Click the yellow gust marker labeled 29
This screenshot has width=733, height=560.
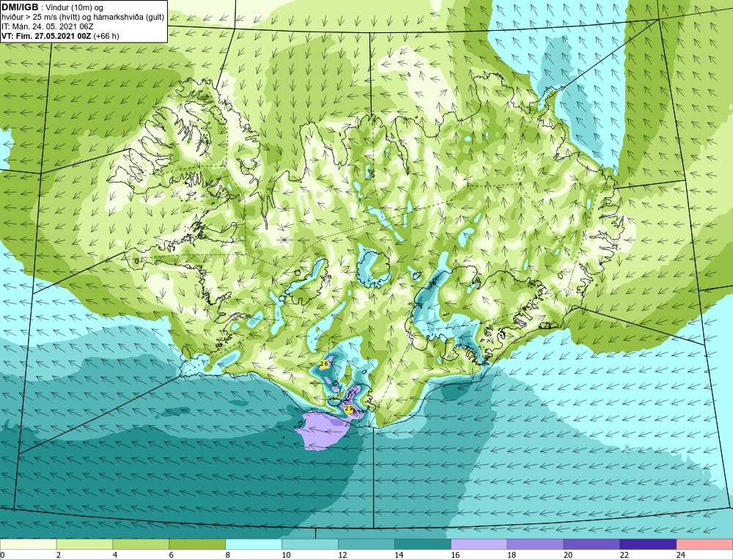click(349, 408)
